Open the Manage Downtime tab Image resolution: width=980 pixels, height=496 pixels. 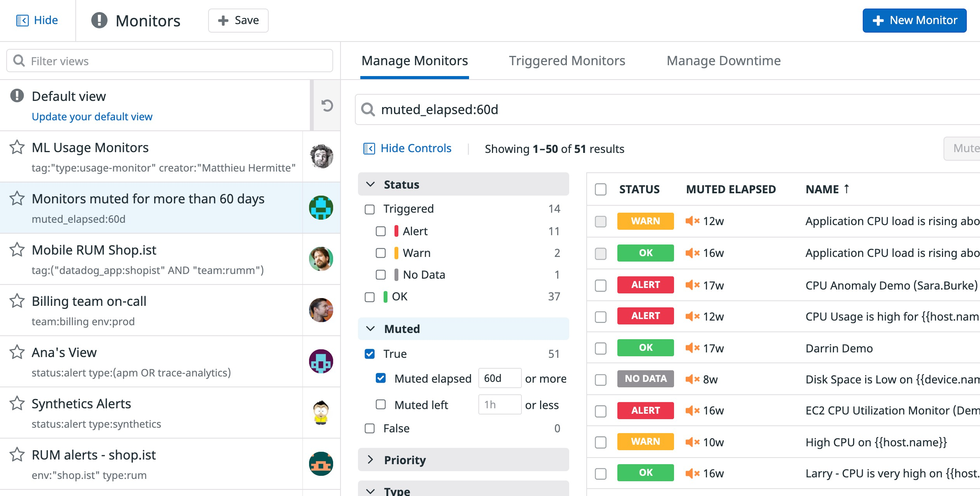pos(724,61)
